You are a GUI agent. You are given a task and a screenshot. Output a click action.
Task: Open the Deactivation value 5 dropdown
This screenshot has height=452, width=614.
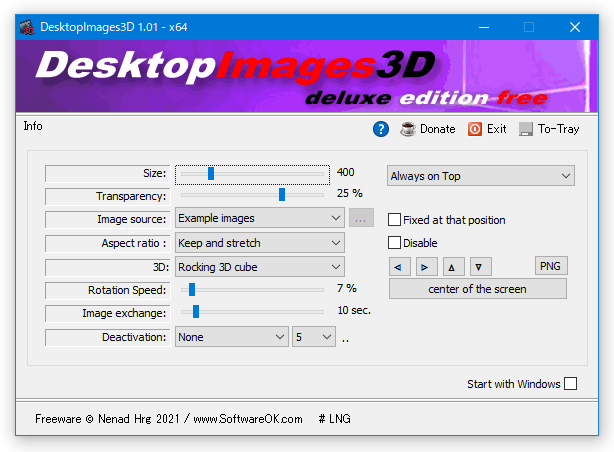tap(314, 337)
